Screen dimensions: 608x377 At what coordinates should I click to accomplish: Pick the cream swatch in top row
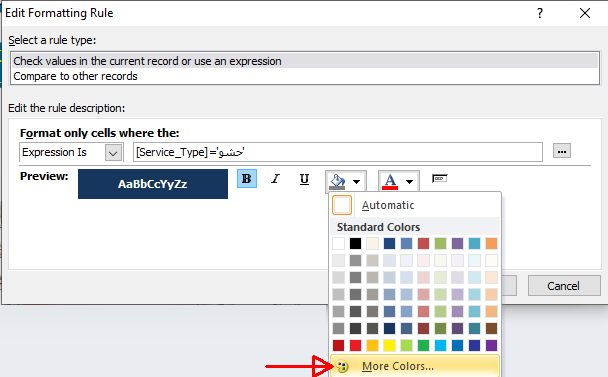372,244
